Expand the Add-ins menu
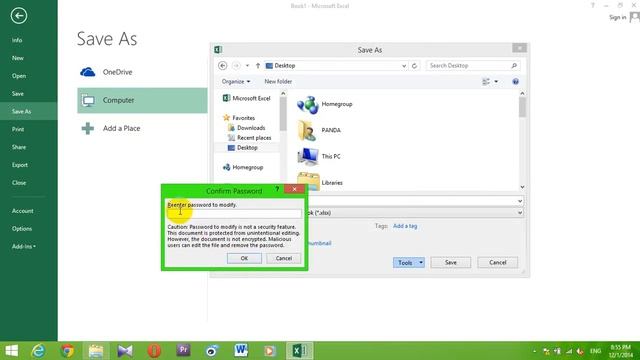Screen dimensions: 640x360 (x=24, y=247)
